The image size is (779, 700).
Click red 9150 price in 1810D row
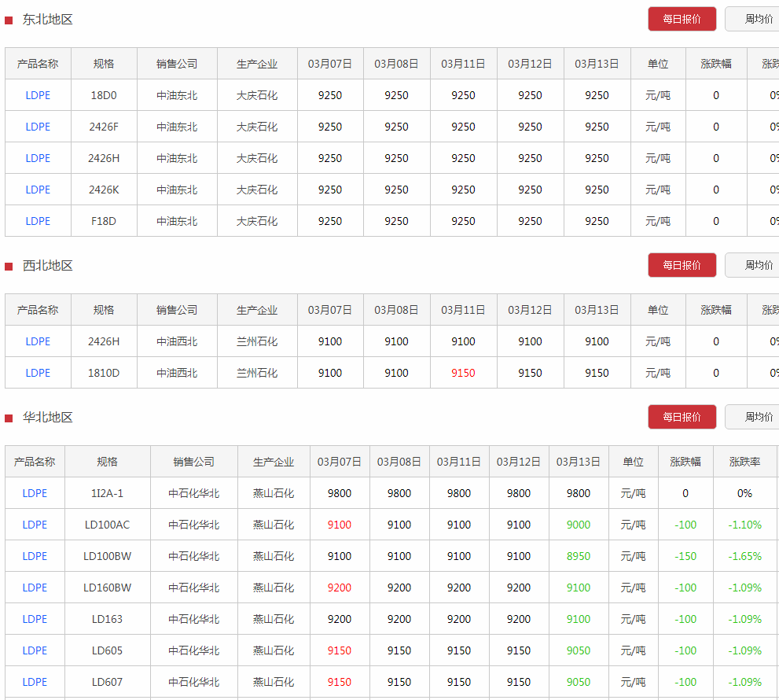point(463,373)
